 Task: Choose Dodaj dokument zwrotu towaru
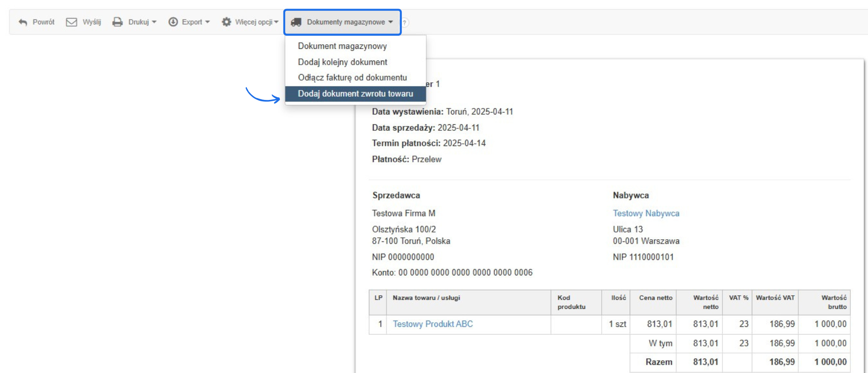[355, 94]
